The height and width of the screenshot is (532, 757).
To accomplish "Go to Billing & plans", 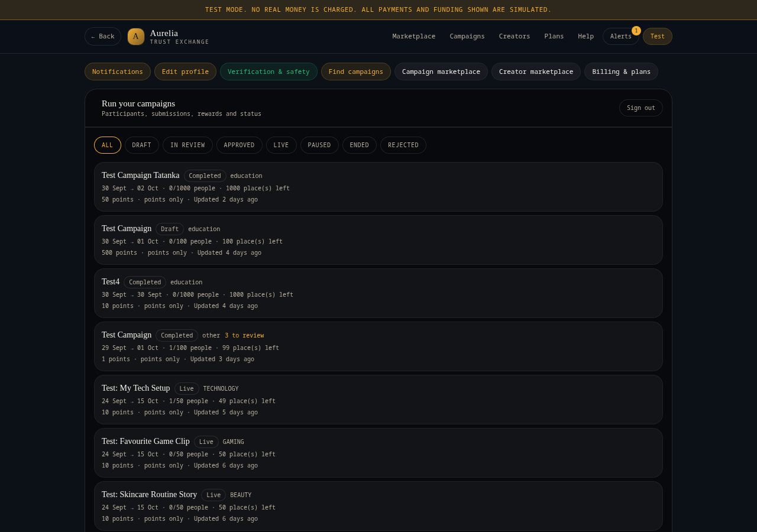I will [622, 72].
